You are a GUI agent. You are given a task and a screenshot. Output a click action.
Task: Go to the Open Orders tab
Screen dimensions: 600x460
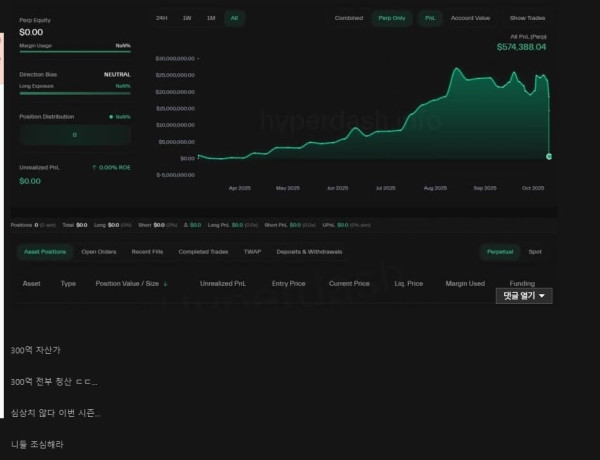point(99,251)
